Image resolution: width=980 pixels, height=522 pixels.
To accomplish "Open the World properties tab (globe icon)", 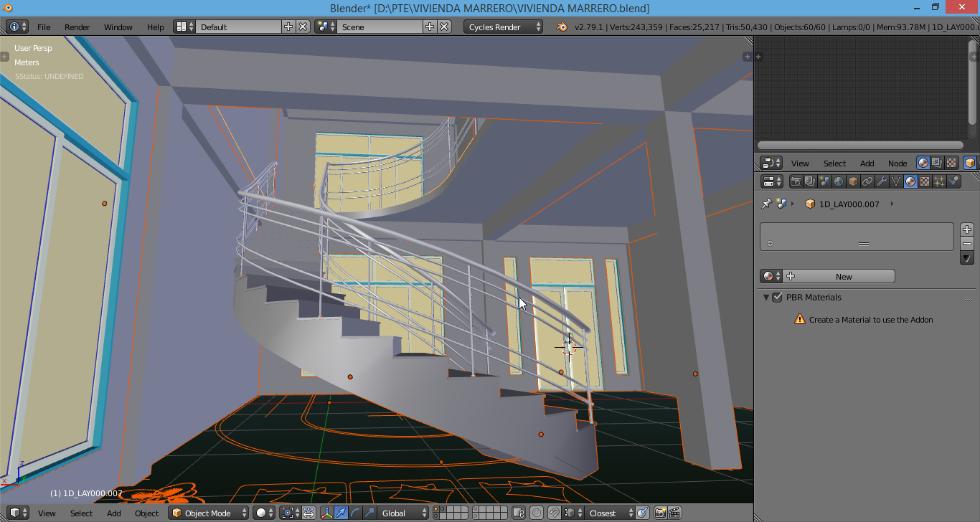I will [x=839, y=181].
